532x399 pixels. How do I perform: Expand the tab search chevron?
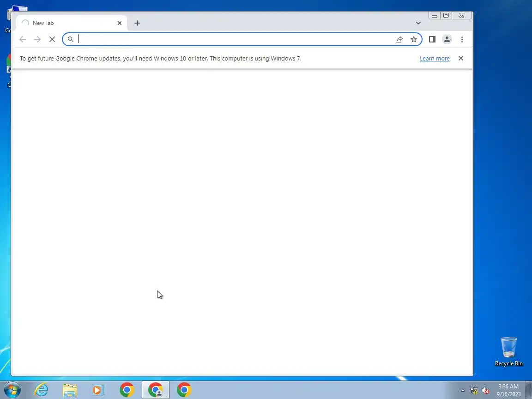[418, 23]
